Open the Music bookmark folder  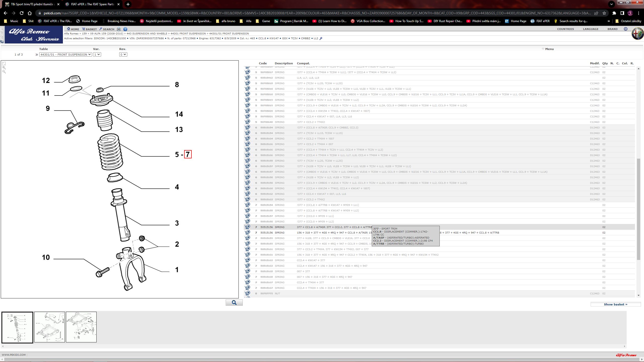11,21
